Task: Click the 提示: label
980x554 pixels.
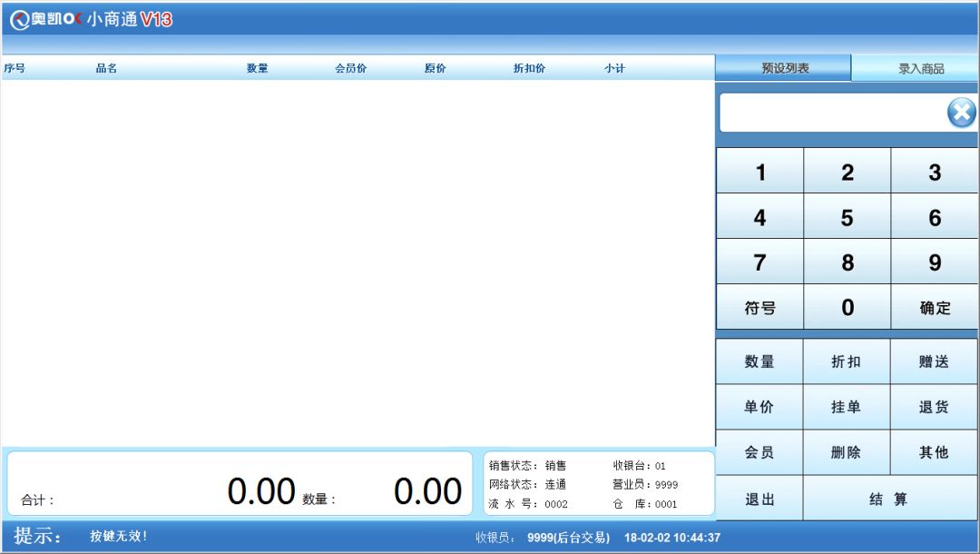Action: [x=37, y=536]
